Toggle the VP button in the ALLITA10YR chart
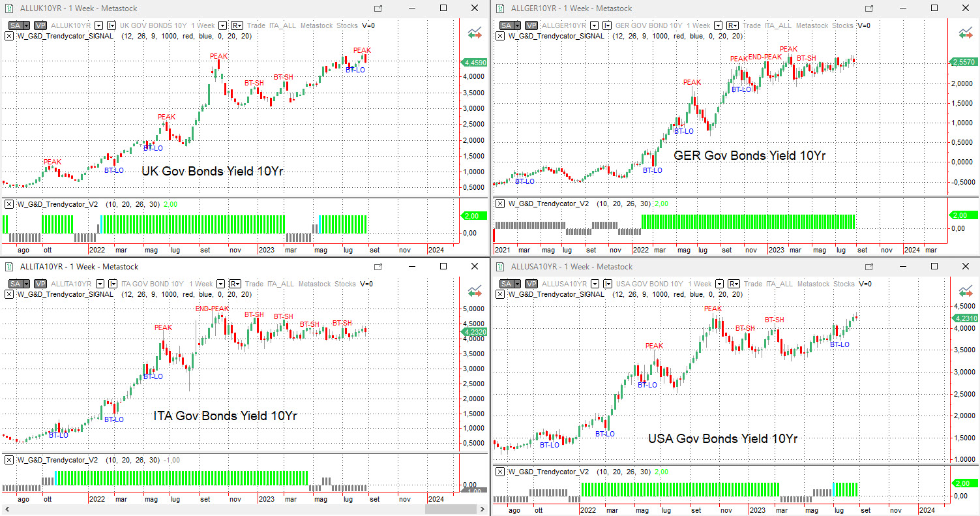The image size is (980, 516). pyautogui.click(x=40, y=284)
